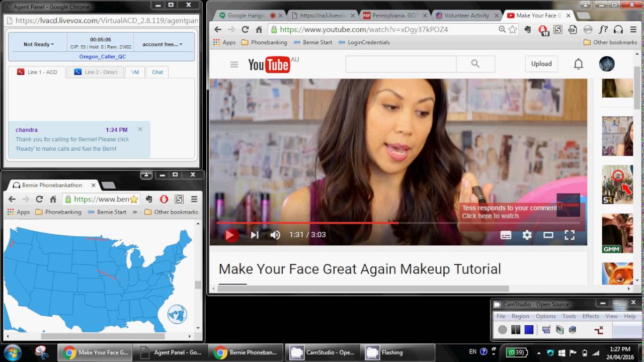Open the Not Ready status dropdown
Image resolution: width=644 pixels, height=362 pixels.
point(38,44)
